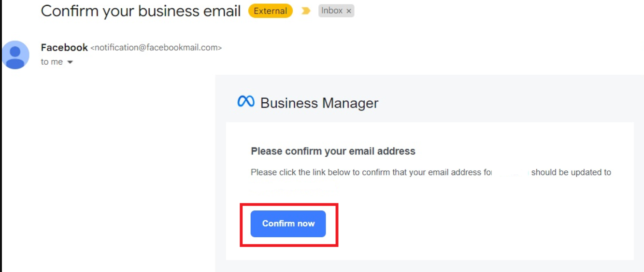This screenshot has height=272, width=644.
Task: Click the "Confirm your business email" subject
Action: pyautogui.click(x=141, y=11)
